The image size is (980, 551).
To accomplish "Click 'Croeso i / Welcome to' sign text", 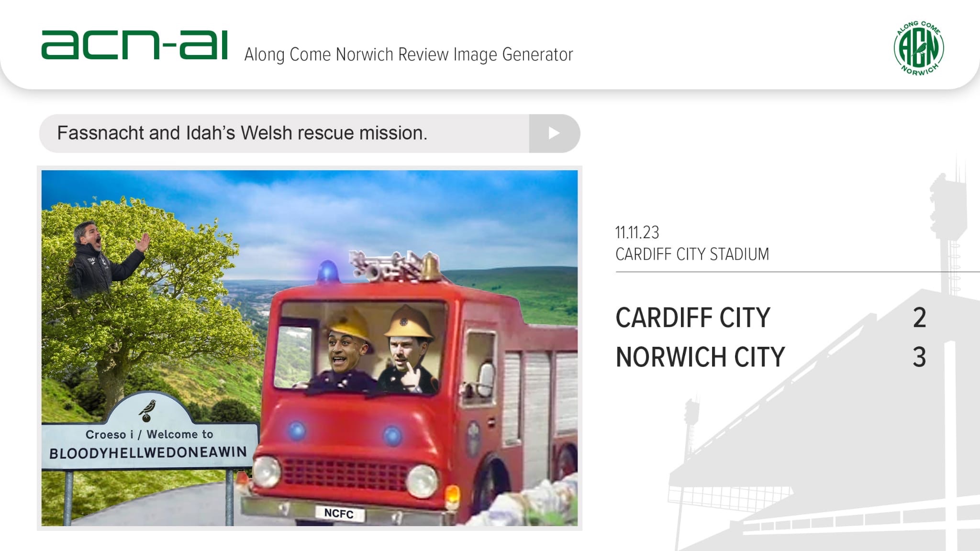I will [149, 434].
